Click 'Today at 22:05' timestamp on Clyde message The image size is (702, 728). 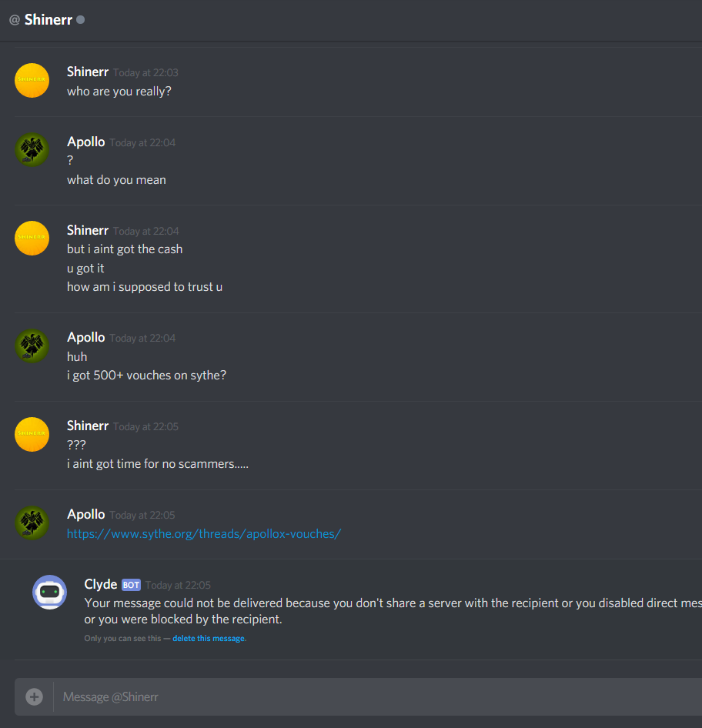(178, 585)
